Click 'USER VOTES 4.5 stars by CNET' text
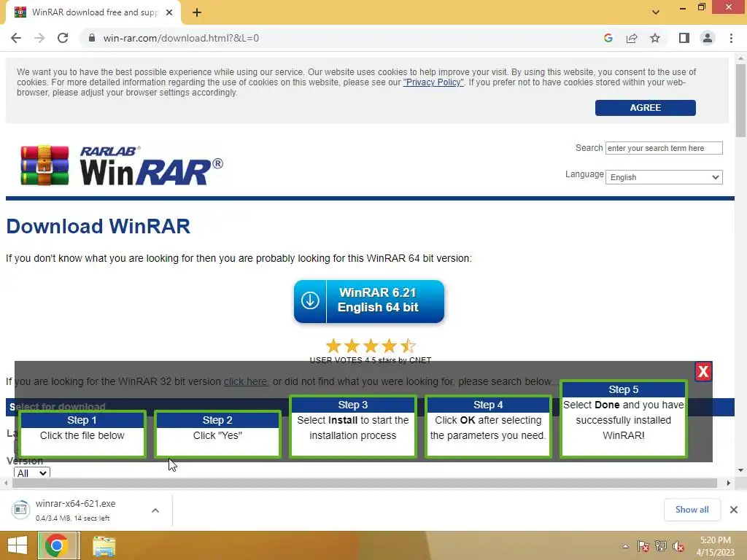747x560 pixels. pos(370,360)
